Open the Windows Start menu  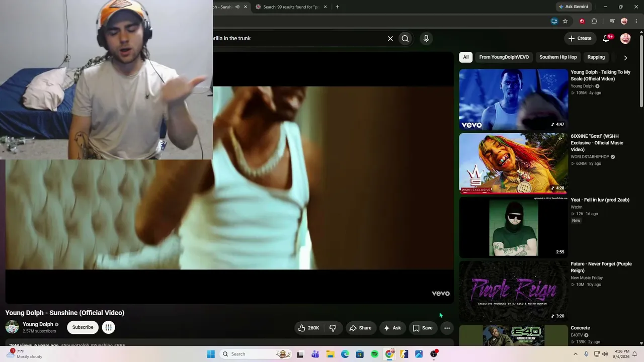(x=211, y=354)
